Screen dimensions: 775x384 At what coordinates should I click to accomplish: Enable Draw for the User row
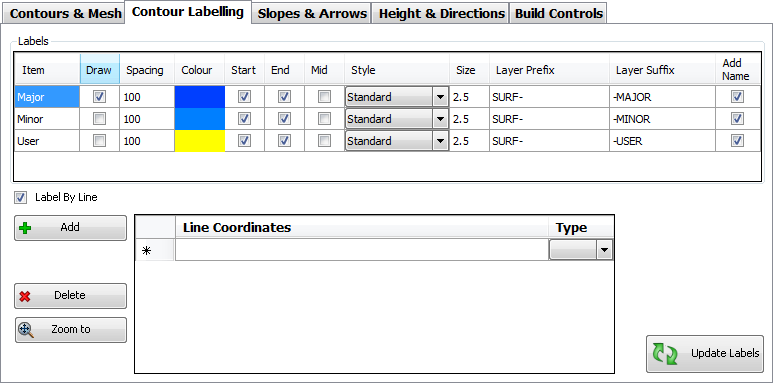100,141
